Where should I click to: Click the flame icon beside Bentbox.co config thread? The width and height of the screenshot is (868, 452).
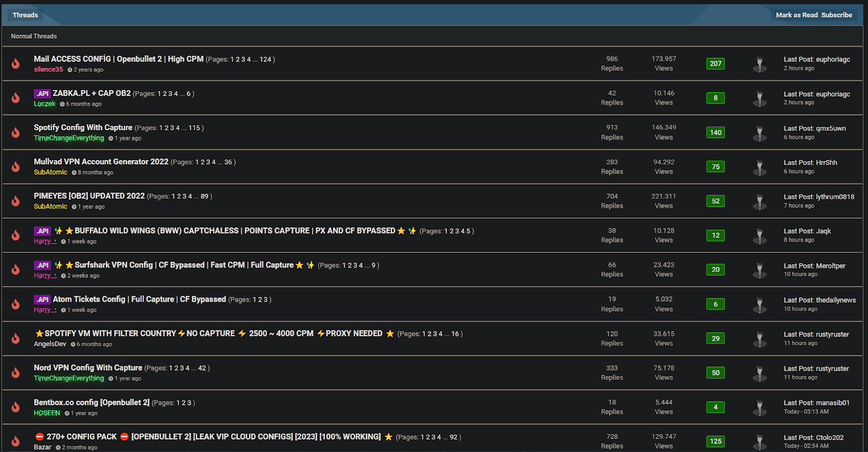tap(16, 407)
